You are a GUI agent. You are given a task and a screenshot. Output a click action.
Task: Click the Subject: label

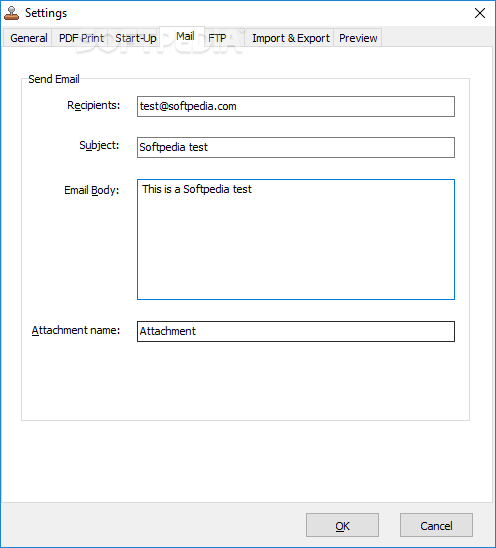click(x=99, y=145)
